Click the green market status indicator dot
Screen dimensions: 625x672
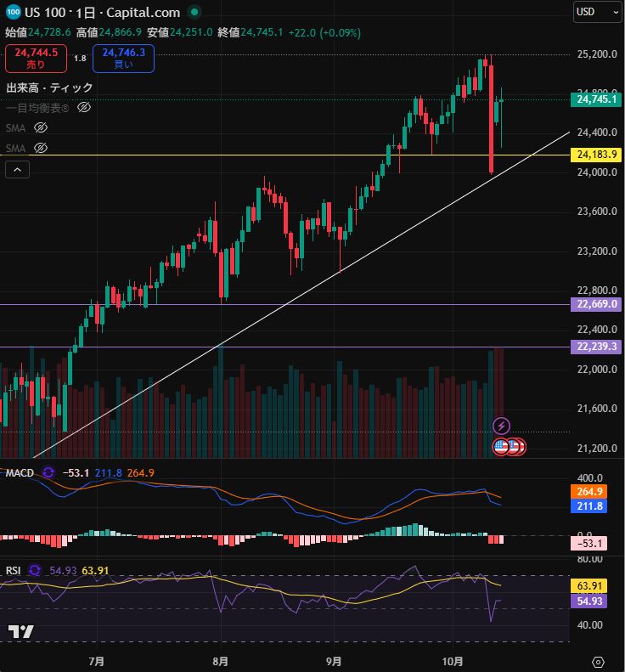194,13
